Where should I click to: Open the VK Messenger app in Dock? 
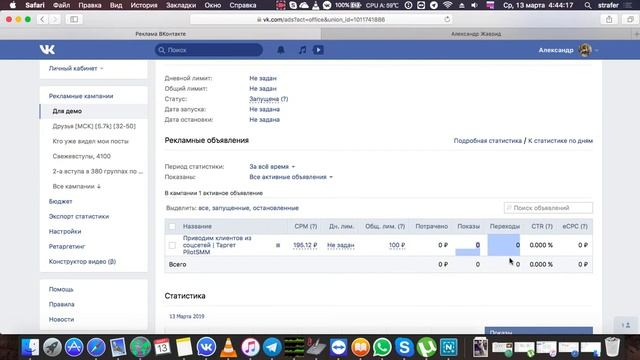coord(206,347)
